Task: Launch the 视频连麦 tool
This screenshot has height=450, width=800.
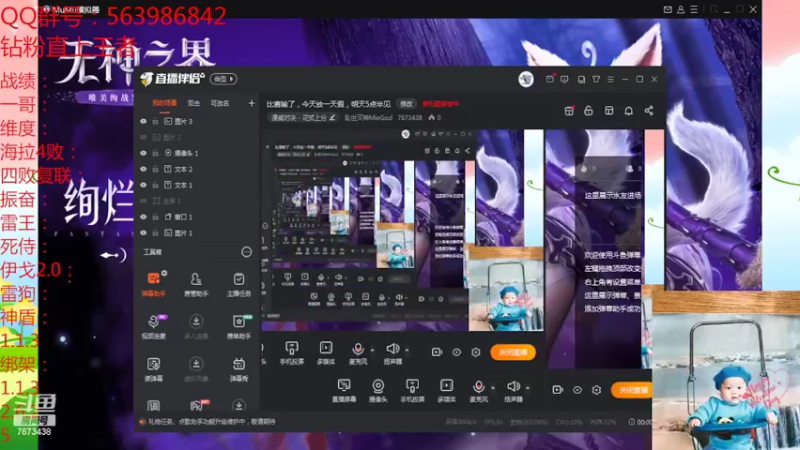Action: pyautogui.click(x=153, y=327)
